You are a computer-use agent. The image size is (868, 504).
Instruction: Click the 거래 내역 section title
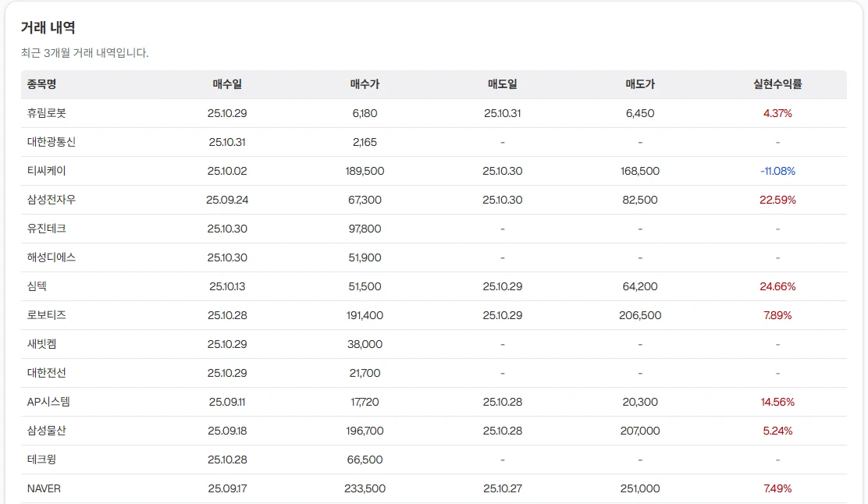pos(48,28)
